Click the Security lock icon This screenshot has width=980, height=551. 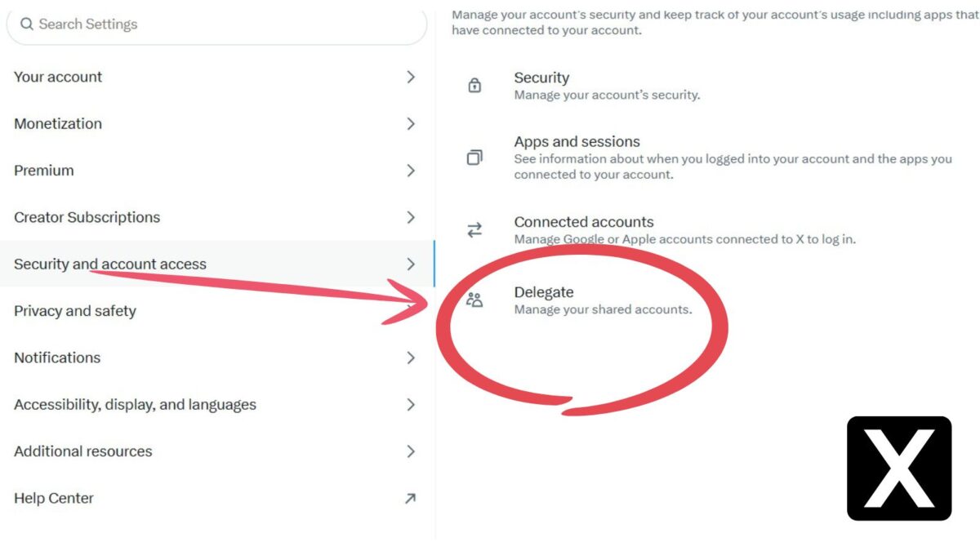click(474, 86)
